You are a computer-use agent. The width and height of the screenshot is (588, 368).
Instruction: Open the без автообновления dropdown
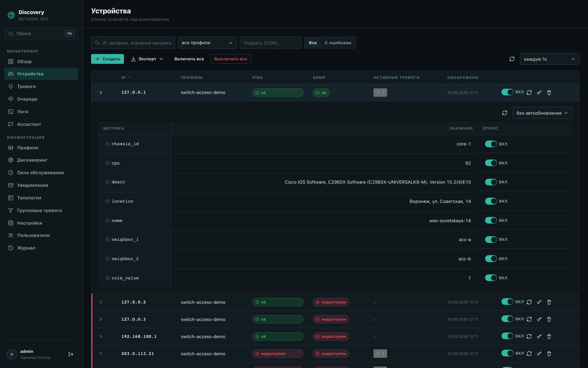pyautogui.click(x=542, y=113)
